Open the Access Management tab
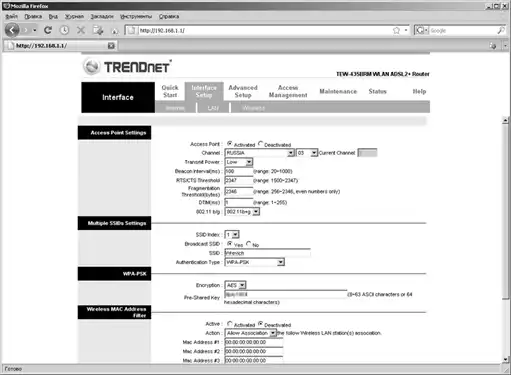This screenshot has height=375, width=511. point(288,91)
